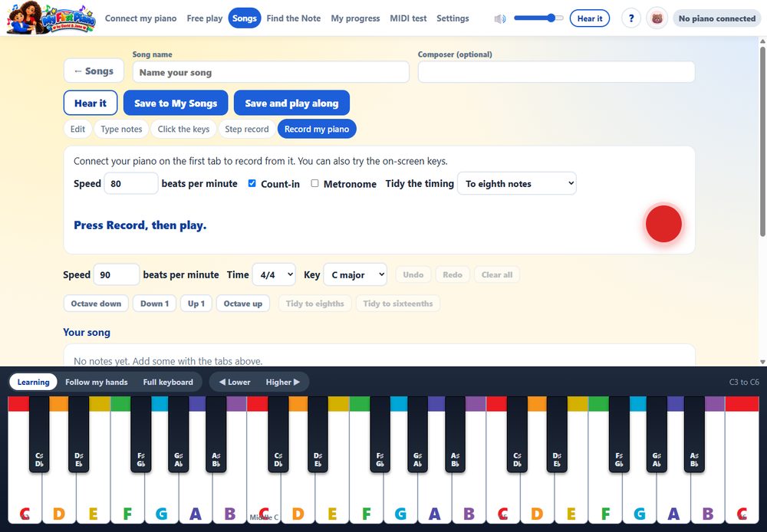
Task: Switch to the Edit mode tab
Action: [77, 129]
